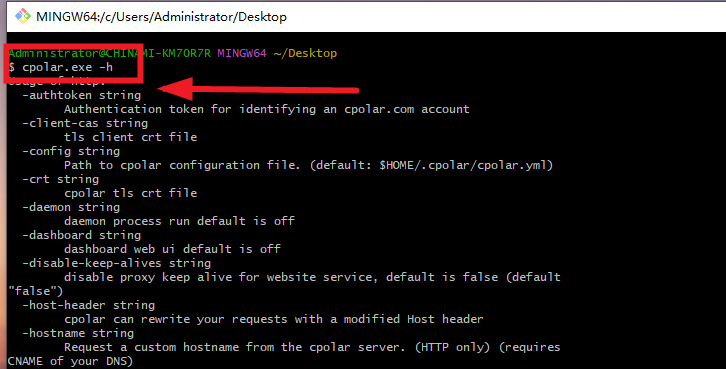The width and height of the screenshot is (726, 369).
Task: Click the window title MINGW64 Desktop path text
Action: [x=161, y=17]
